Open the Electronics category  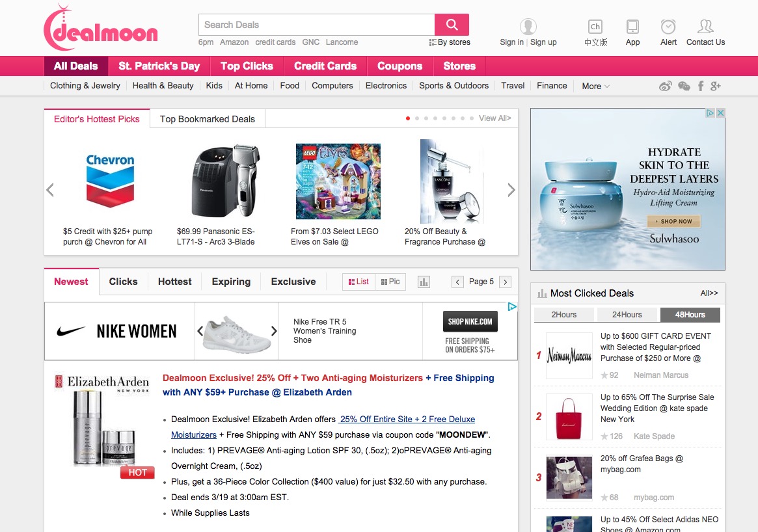click(386, 86)
